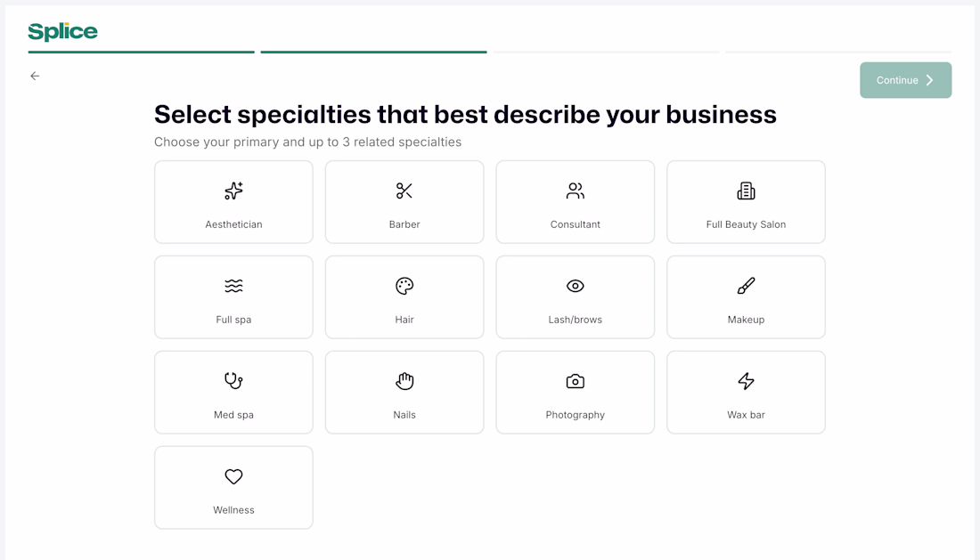Image resolution: width=980 pixels, height=560 pixels.
Task: Click the Hair palette icon
Action: [x=404, y=286]
